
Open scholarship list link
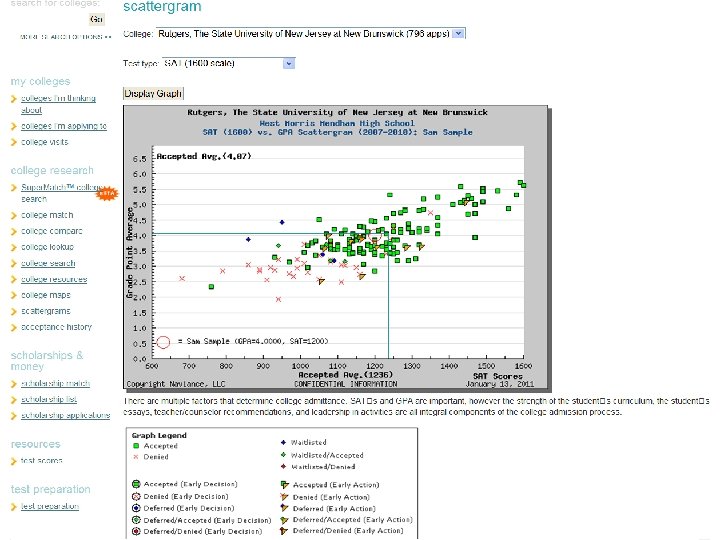pyautogui.click(x=49, y=399)
